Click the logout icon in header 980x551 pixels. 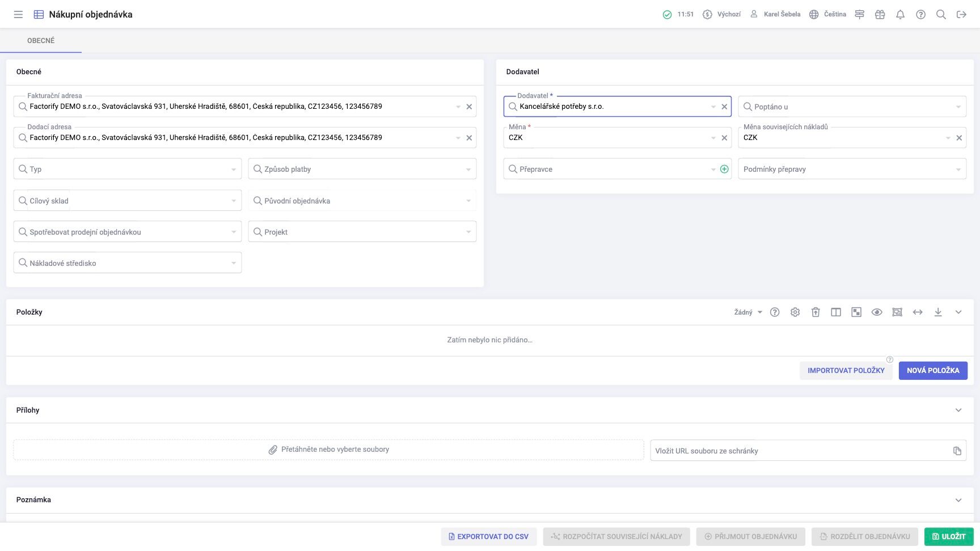pos(961,15)
